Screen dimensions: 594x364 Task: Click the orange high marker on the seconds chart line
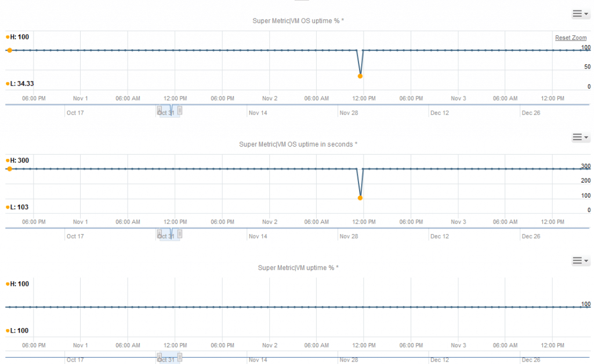(x=9, y=169)
